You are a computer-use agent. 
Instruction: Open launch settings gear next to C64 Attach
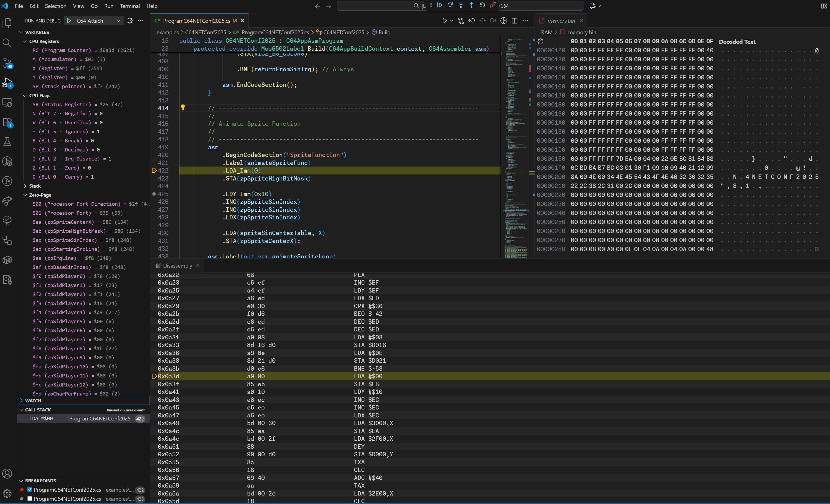tap(130, 21)
